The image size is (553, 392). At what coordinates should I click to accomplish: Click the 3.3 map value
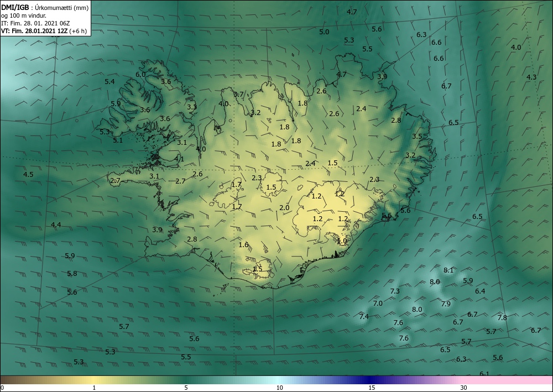(192, 107)
